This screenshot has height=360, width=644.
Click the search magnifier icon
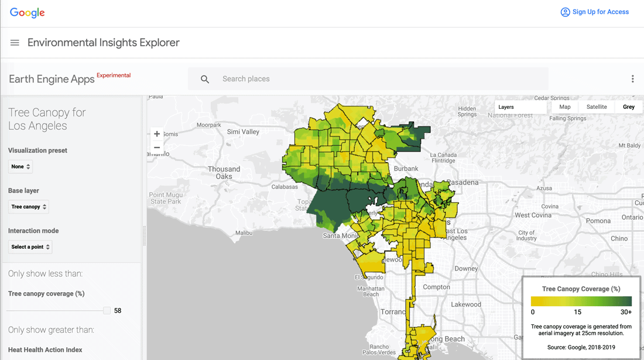tap(204, 79)
